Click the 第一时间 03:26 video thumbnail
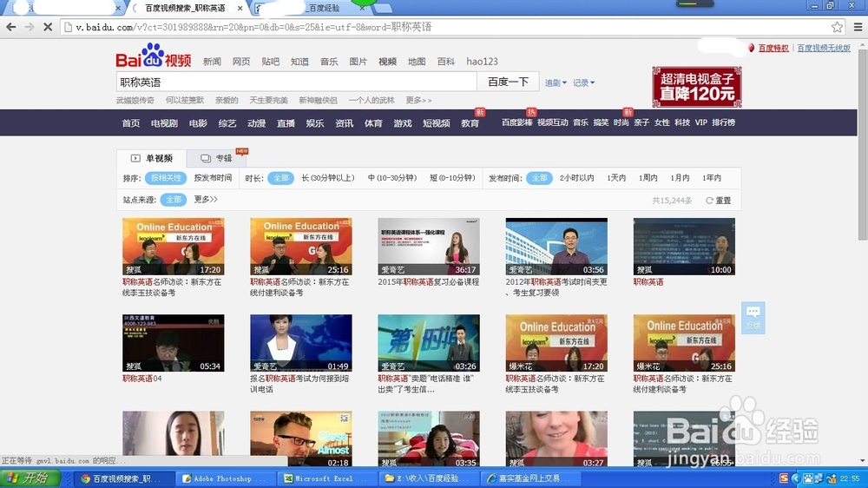The width and height of the screenshot is (868, 488). (429, 343)
